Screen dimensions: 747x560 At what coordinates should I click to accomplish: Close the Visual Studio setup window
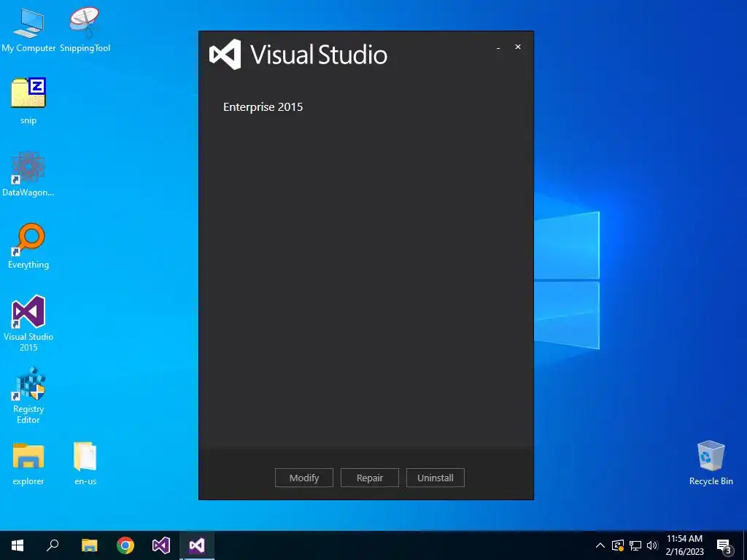coord(518,47)
